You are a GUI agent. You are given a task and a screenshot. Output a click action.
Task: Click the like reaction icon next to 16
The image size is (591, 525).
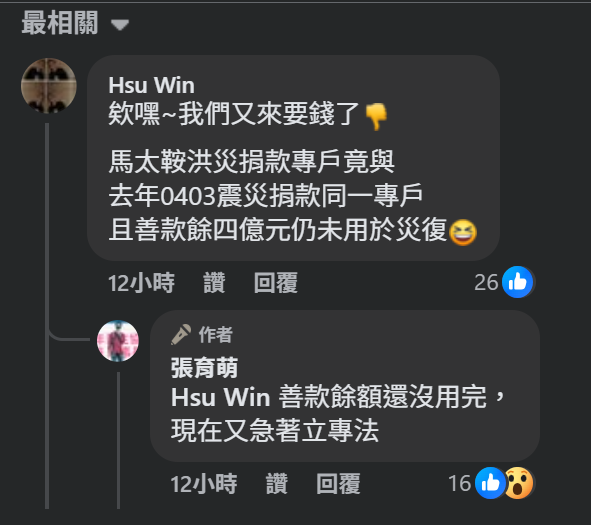tap(490, 483)
